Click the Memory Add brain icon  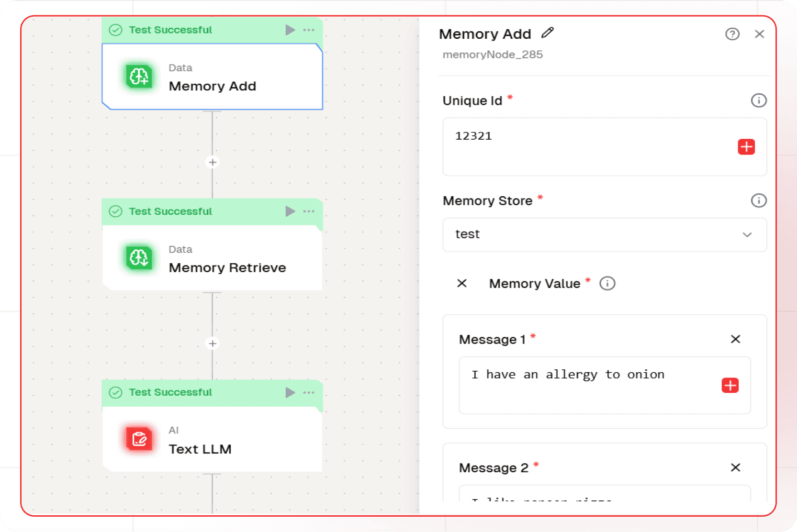[139, 77]
